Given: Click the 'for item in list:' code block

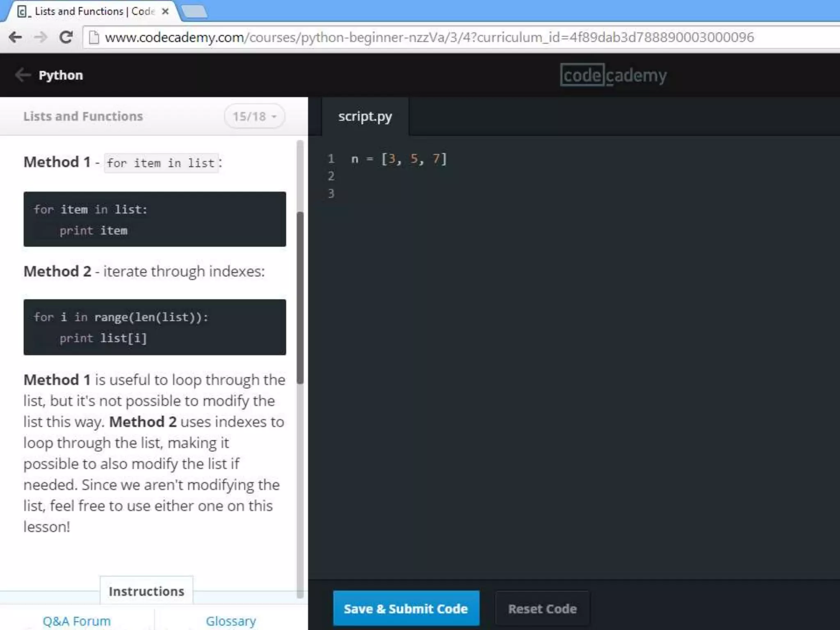Looking at the screenshot, I should pos(155,219).
